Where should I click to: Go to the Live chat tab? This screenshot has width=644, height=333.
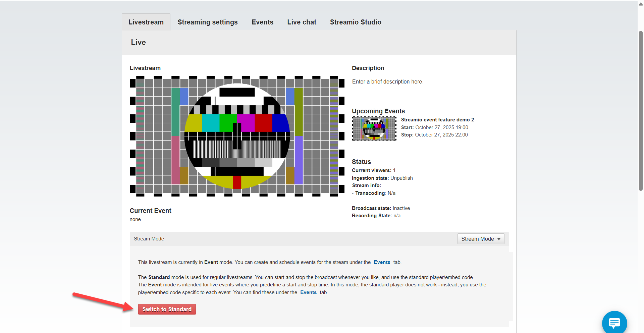point(302,22)
